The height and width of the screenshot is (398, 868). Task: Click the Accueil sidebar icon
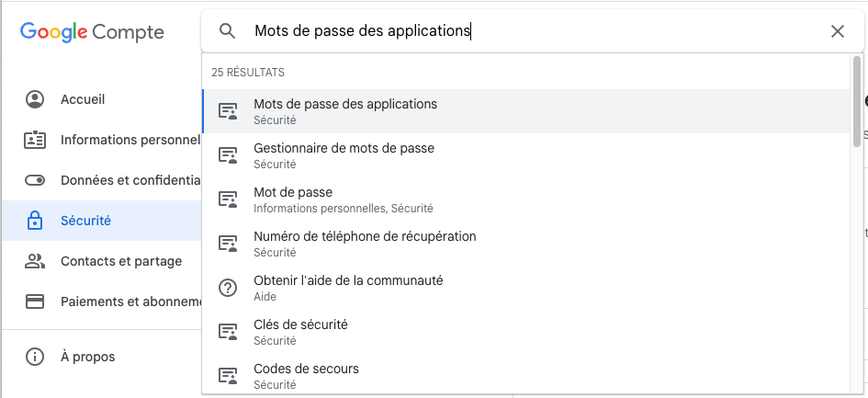click(x=35, y=99)
